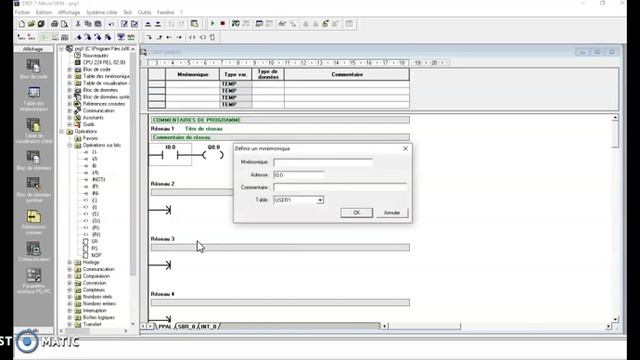The image size is (640, 360).
Task: Click the Undo toolbar icon
Action: (x=111, y=24)
